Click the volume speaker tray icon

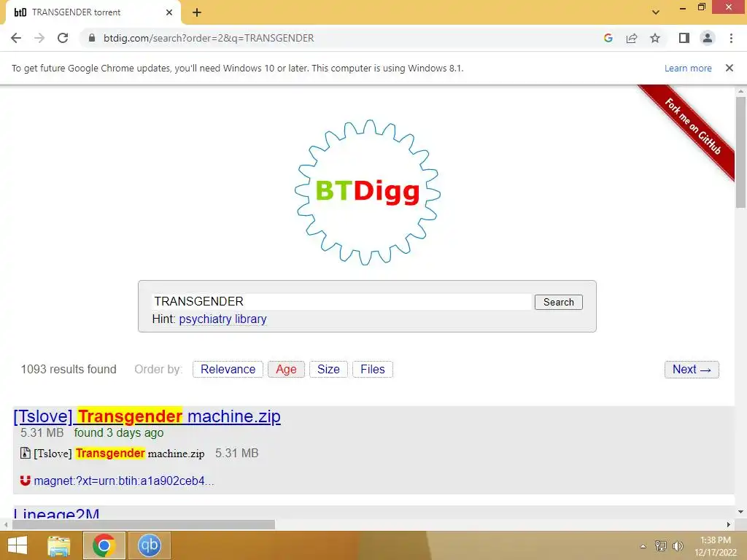pos(678,545)
